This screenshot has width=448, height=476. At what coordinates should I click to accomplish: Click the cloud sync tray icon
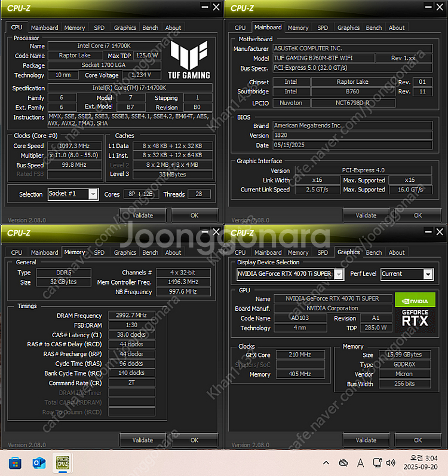[x=343, y=463]
